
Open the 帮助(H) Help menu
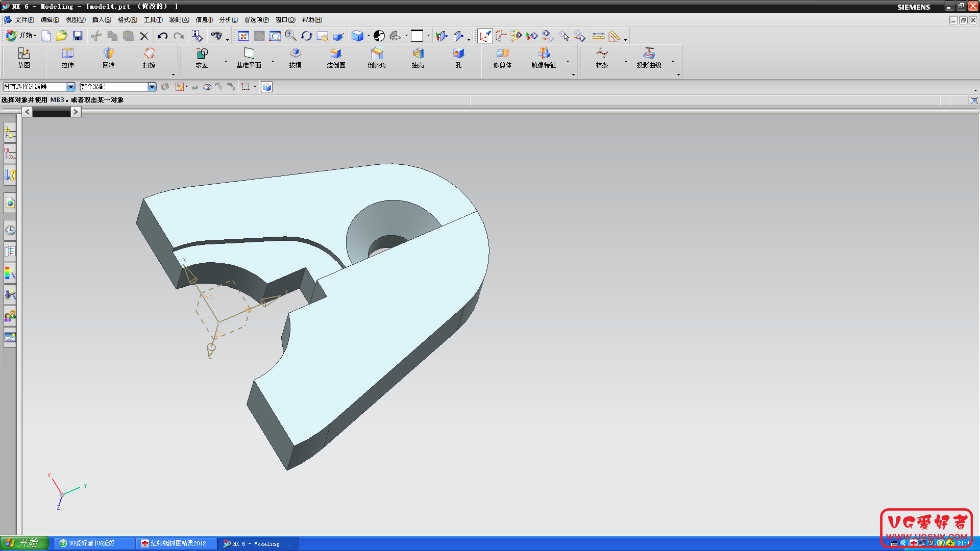click(312, 20)
